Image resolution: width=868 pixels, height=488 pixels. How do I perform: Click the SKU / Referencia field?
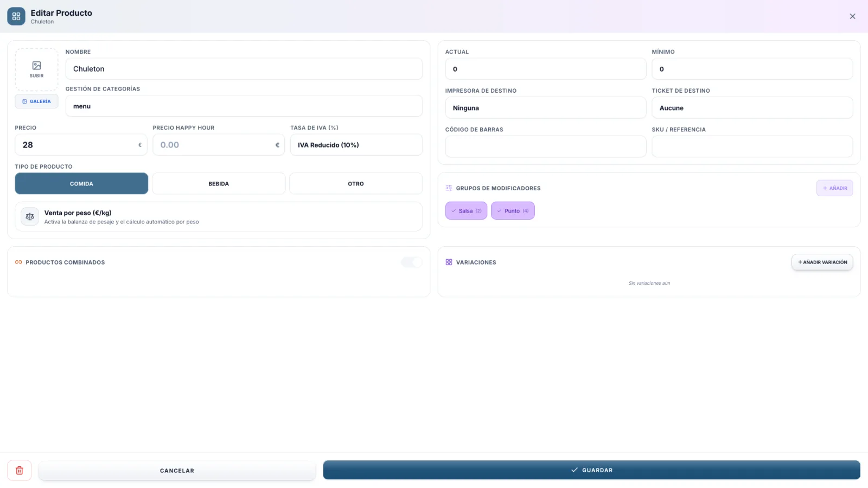tap(752, 146)
